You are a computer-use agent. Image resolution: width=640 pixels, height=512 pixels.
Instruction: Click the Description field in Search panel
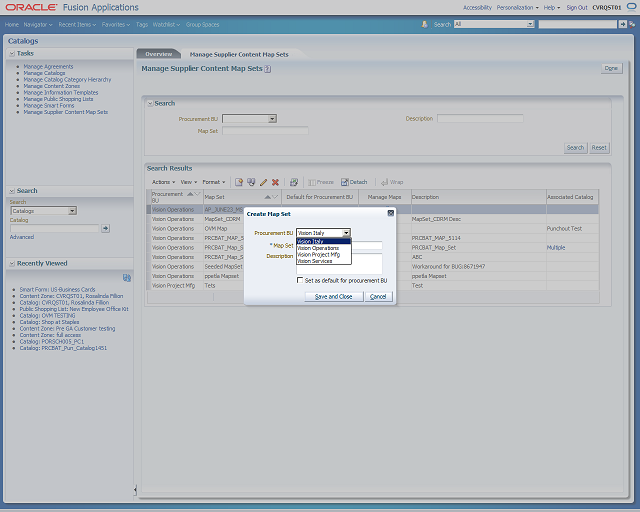coord(480,118)
